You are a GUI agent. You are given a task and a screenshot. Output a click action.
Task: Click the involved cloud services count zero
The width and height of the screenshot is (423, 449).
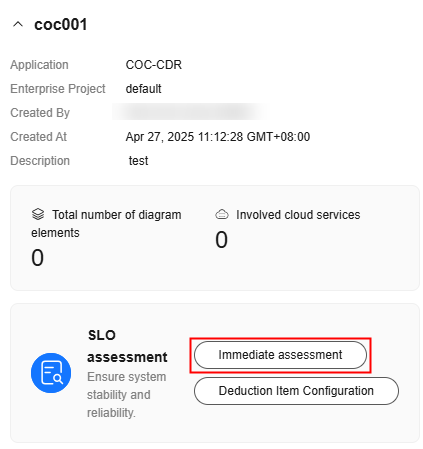pos(221,240)
